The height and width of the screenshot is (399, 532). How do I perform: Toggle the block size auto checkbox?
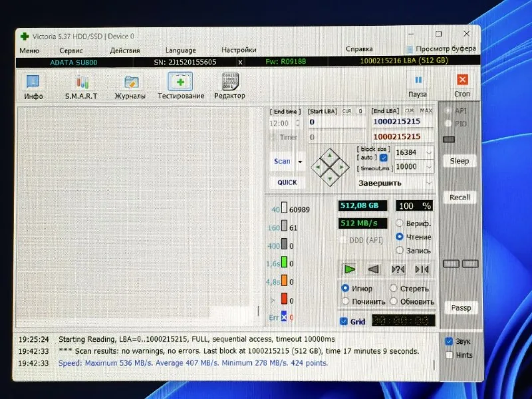[384, 158]
